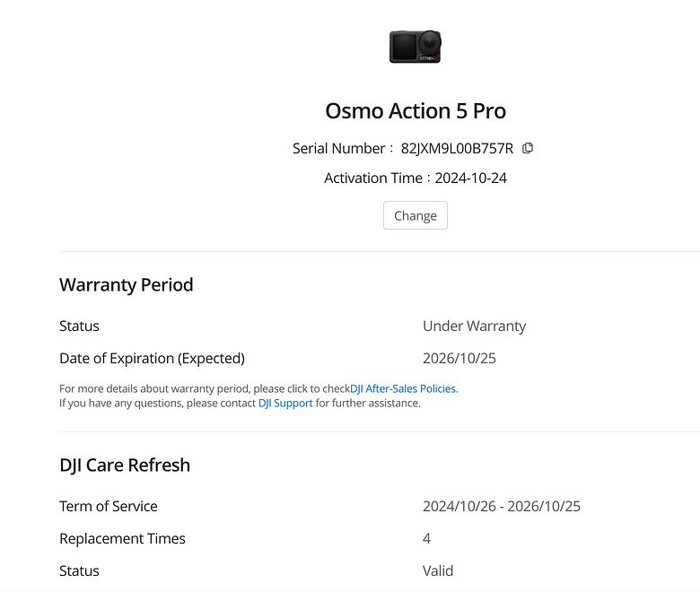700x592 pixels.
Task: Click the Replacement Times label
Action: point(122,538)
